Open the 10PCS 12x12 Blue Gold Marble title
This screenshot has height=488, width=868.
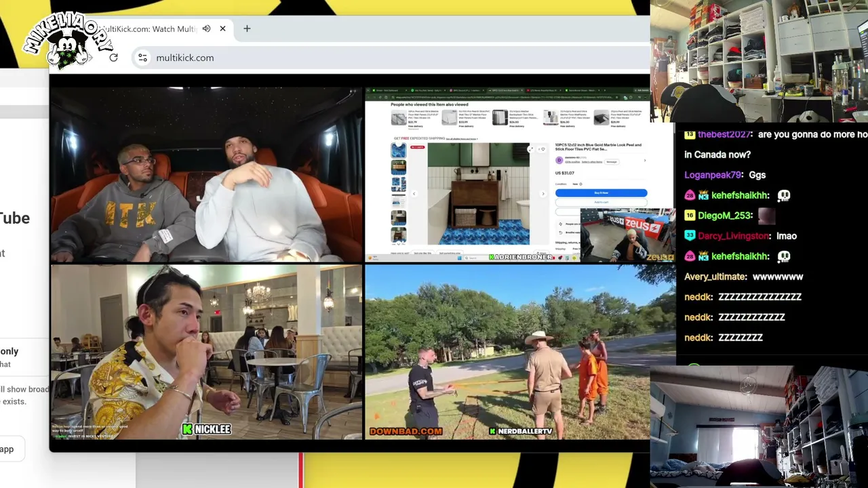tap(598, 147)
